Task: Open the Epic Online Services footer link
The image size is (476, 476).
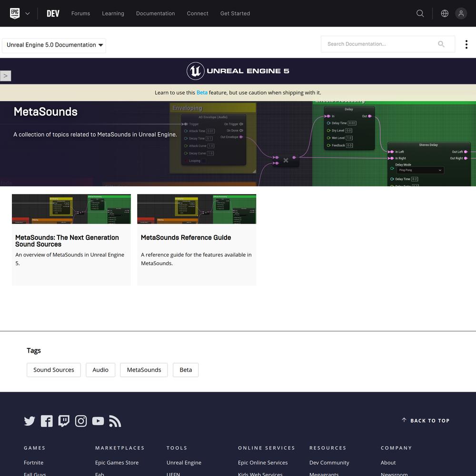Action: (x=263, y=462)
